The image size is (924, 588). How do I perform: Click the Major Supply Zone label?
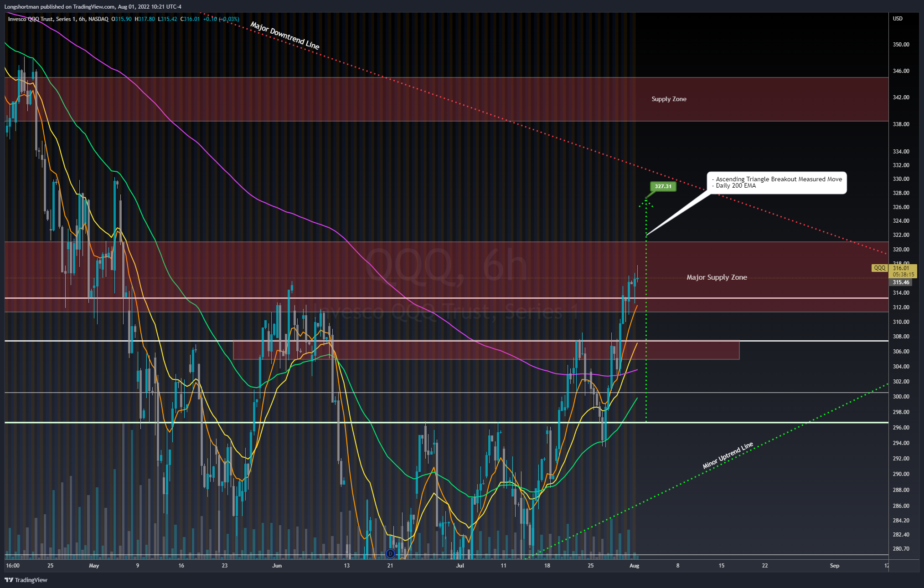pyautogui.click(x=717, y=277)
